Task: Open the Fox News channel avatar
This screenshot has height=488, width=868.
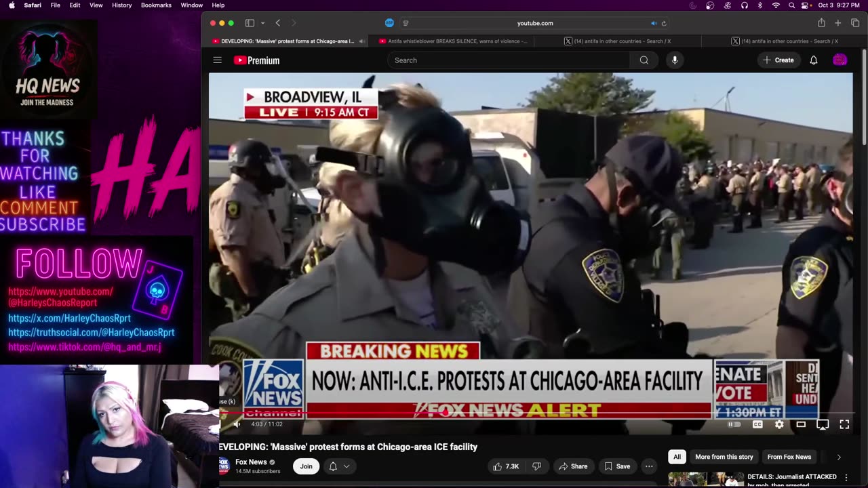Action: click(x=224, y=466)
